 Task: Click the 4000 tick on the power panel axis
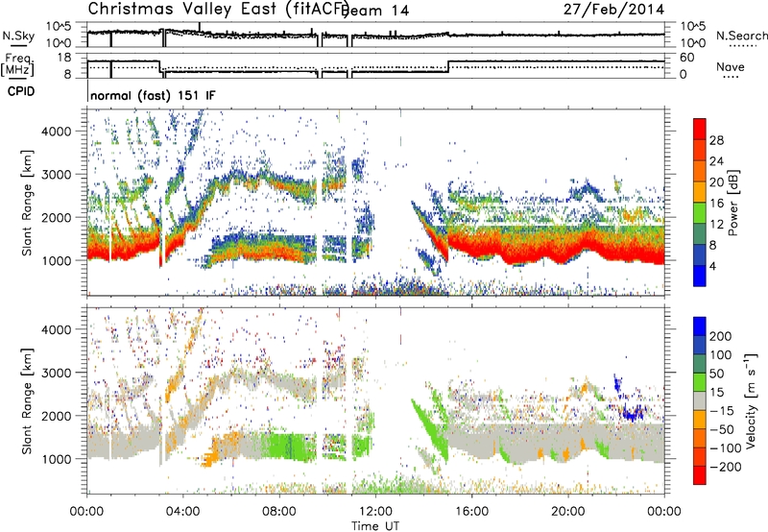pos(56,132)
